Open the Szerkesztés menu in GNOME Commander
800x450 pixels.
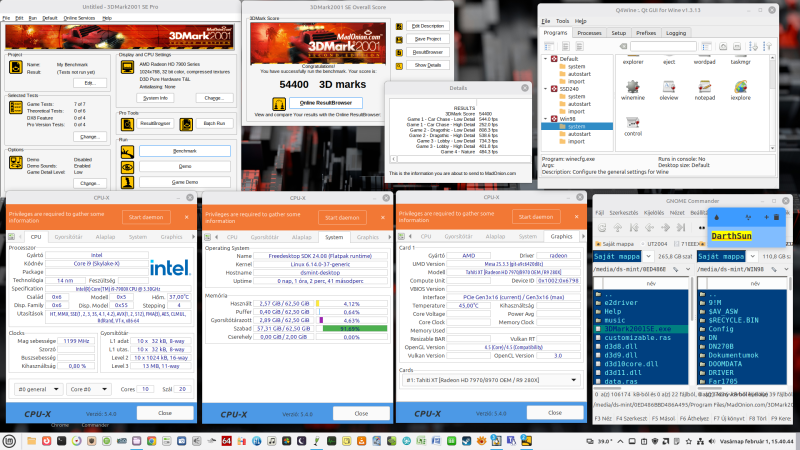[623, 213]
